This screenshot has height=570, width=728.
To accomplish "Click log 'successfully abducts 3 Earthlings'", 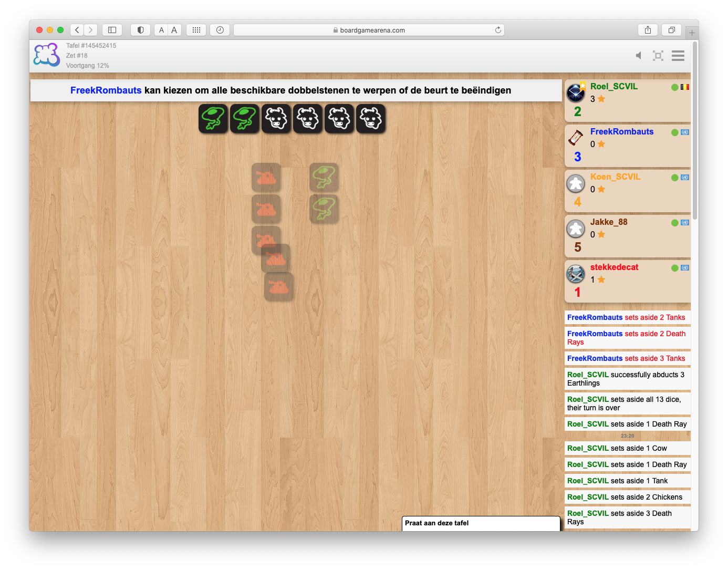I will 628,379.
